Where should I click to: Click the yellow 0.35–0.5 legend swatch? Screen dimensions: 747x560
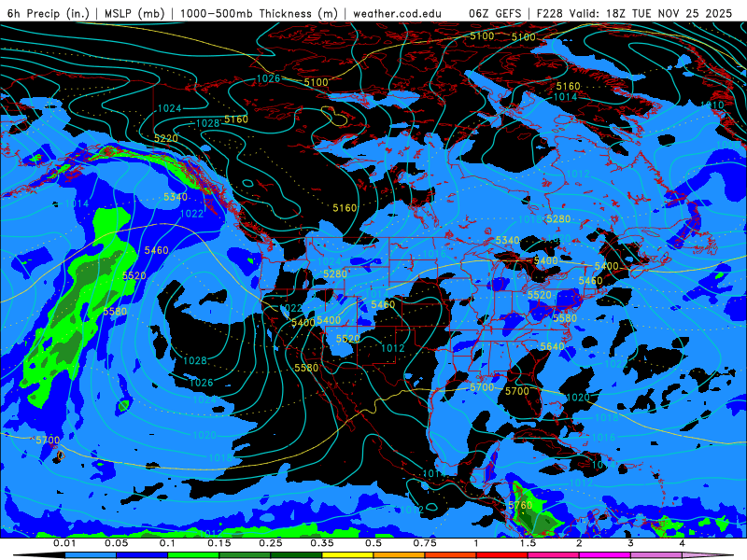[x=347, y=555]
